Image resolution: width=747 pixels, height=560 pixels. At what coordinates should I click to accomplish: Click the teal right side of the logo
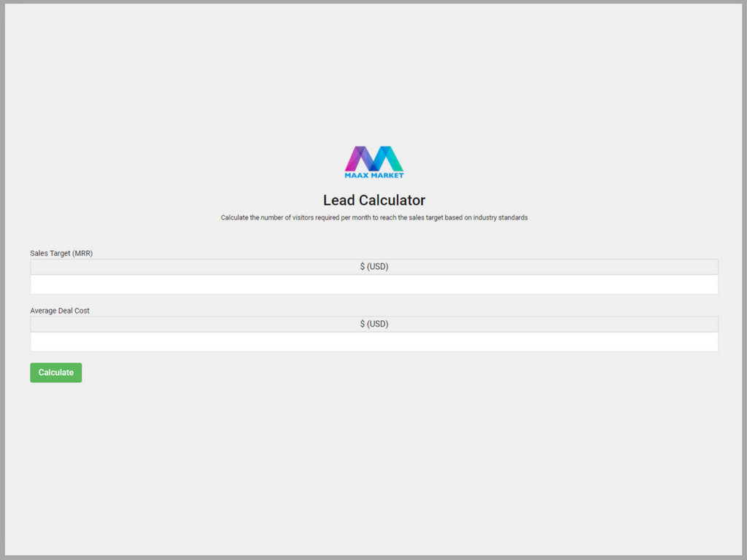click(392, 159)
